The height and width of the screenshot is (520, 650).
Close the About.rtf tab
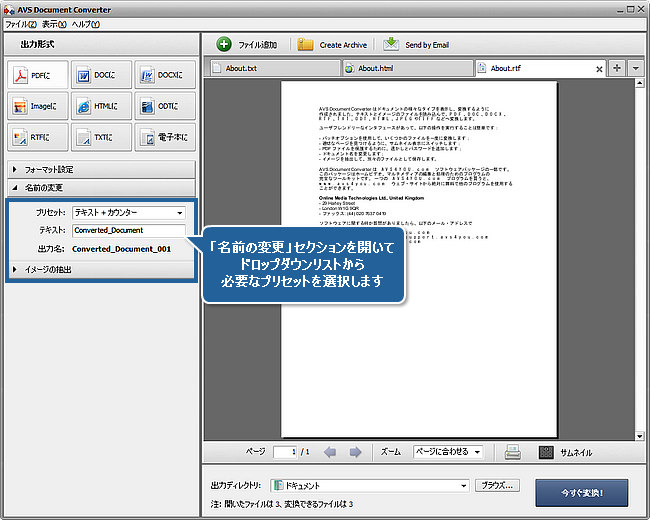[599, 69]
